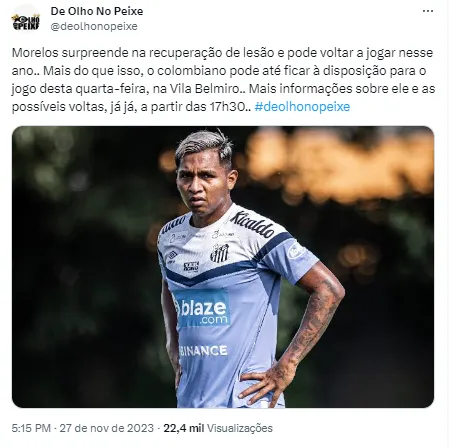This screenshot has height=447, width=449.
Task: Click the word Morelos in tweet text
Action: 35,53
